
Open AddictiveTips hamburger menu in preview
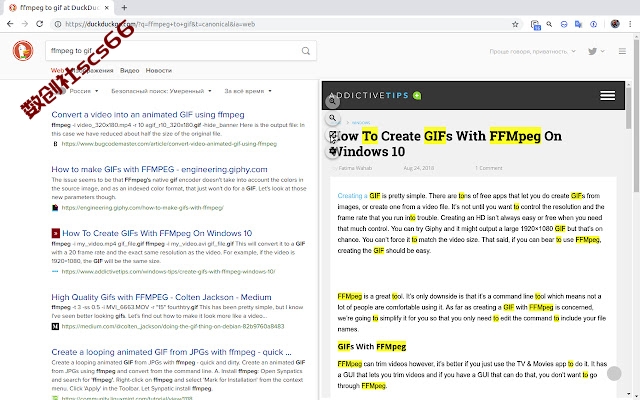[x=607, y=96]
